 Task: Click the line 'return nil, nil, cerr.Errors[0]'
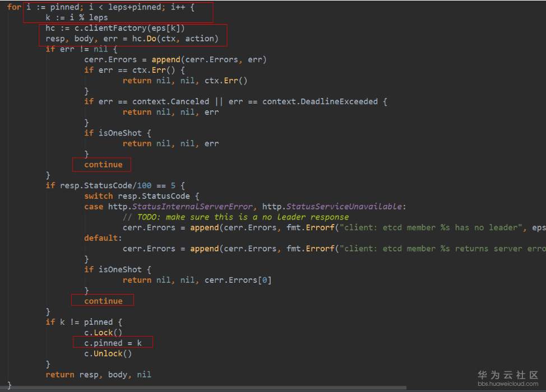point(197,280)
